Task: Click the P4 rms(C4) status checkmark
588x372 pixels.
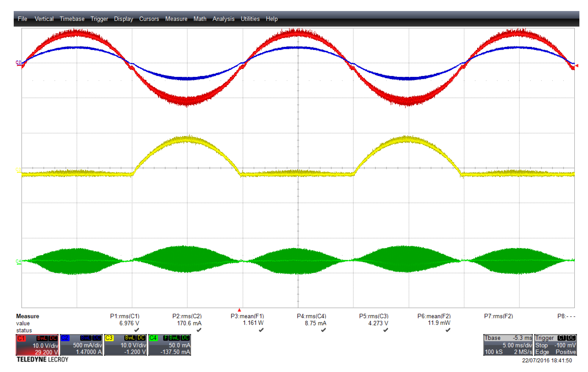Action: click(x=323, y=330)
